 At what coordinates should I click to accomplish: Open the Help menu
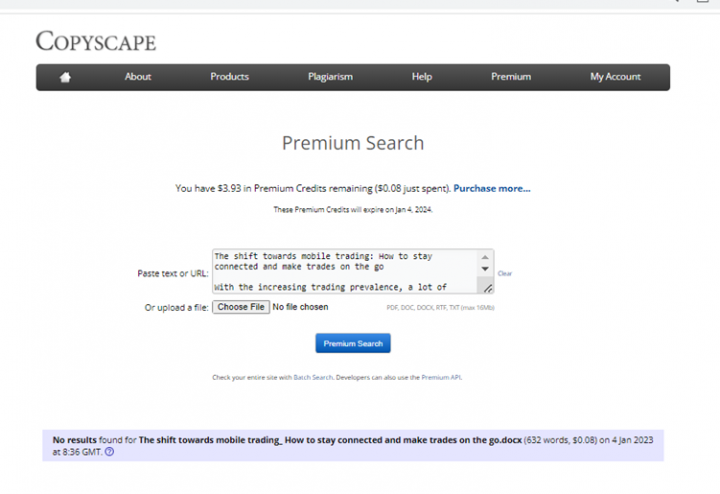coord(422,77)
